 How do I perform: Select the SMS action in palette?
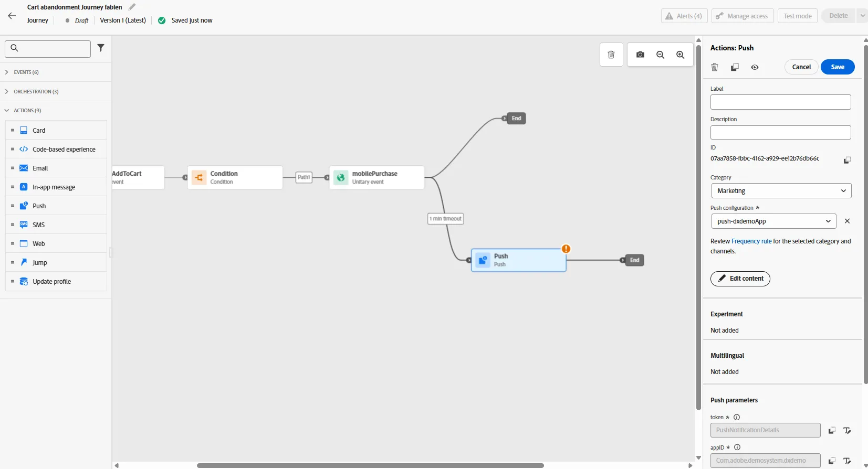[56, 225]
